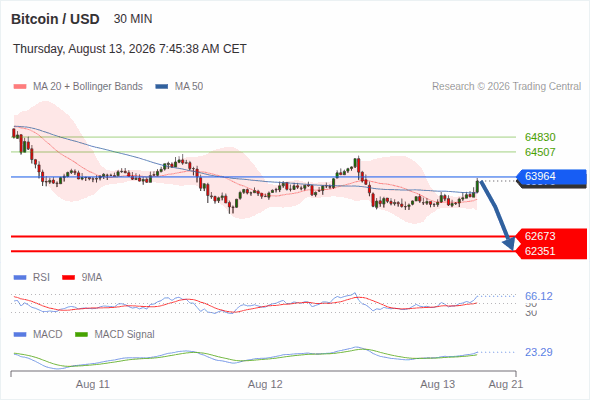Click the MA 50 legend label
This screenshot has height=400, width=590.
coord(189,87)
